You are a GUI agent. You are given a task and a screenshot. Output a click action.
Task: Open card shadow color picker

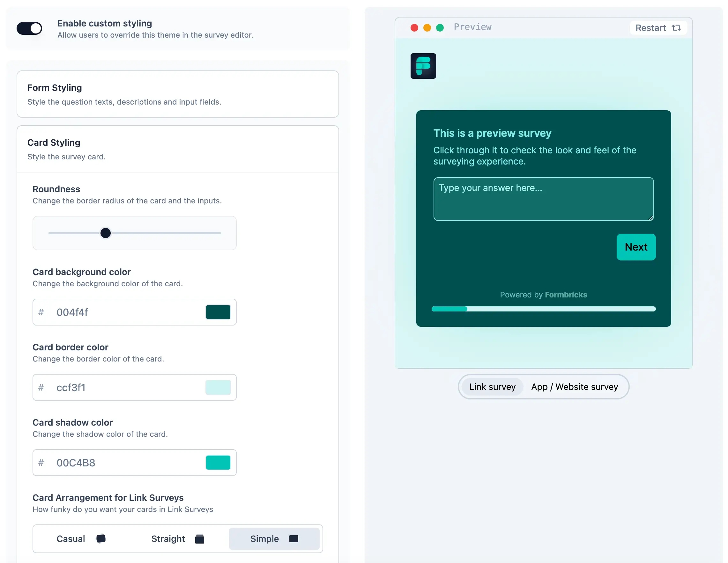point(218,463)
